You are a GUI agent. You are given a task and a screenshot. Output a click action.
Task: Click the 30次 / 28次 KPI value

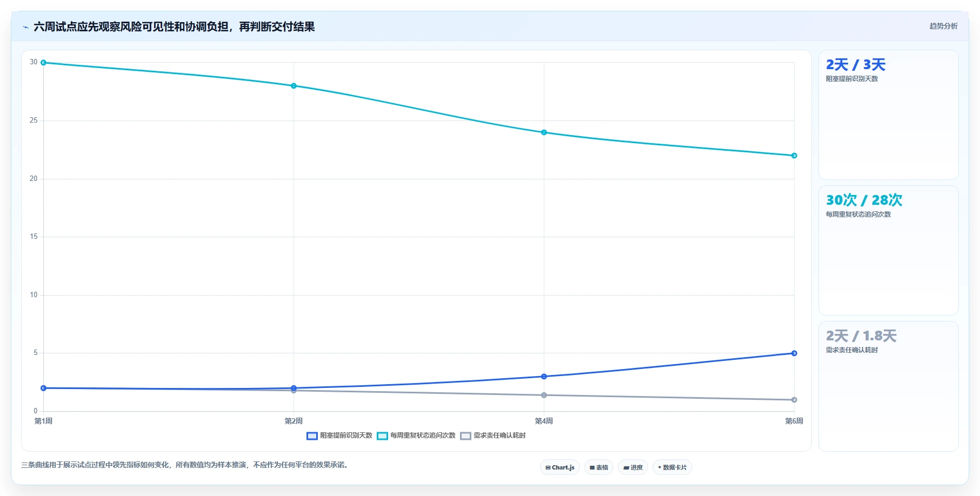[x=864, y=200]
